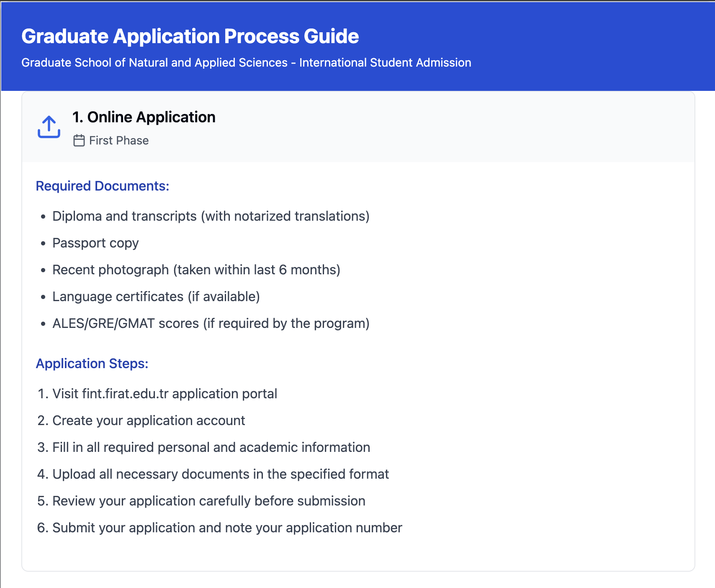The height and width of the screenshot is (588, 715).
Task: Click the Submit your application step
Action: pyautogui.click(x=227, y=528)
